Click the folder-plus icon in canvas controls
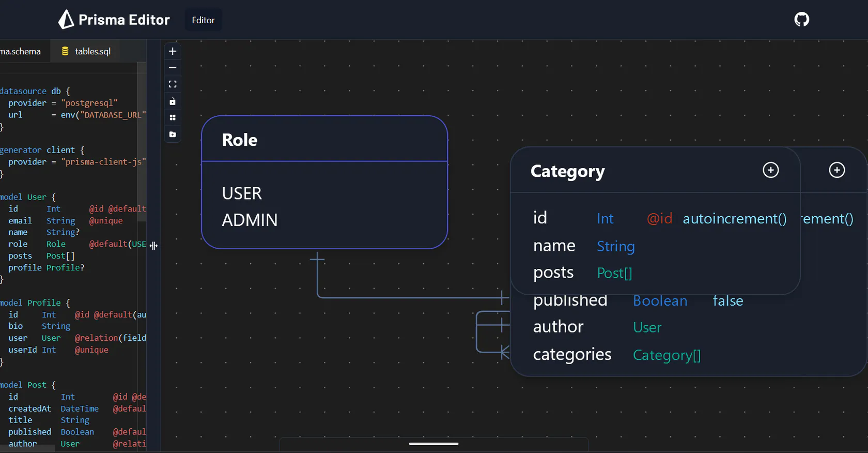 click(x=173, y=134)
